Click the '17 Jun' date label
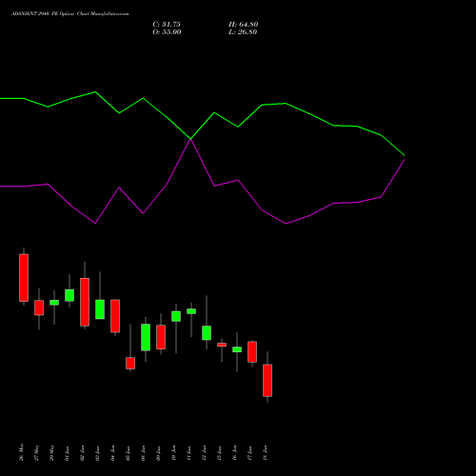This screenshot has width=476, height=476. (250, 453)
